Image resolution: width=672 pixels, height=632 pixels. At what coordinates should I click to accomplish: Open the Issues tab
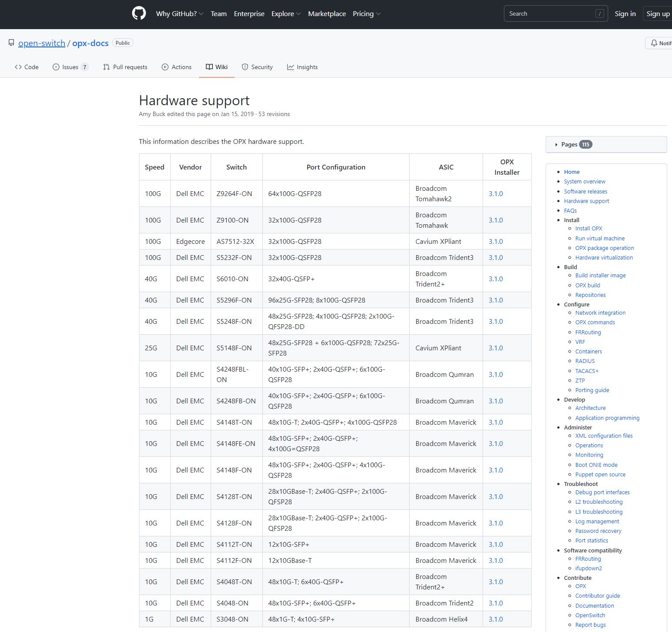click(x=70, y=67)
